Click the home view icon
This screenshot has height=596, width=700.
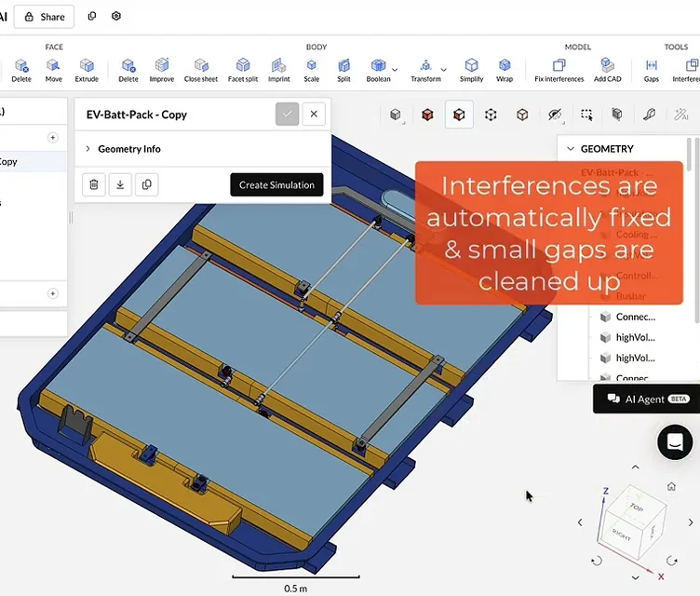click(671, 486)
